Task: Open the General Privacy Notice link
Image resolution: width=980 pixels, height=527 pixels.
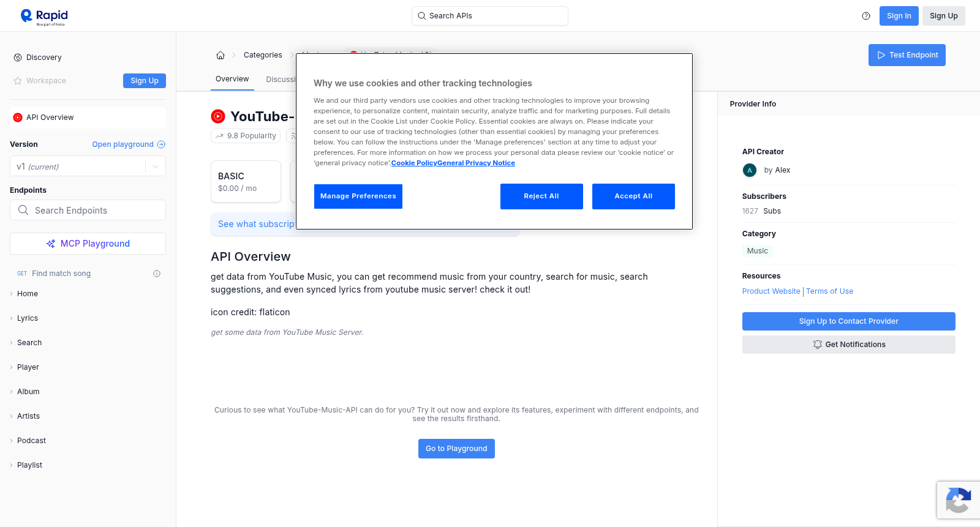Action: [x=477, y=163]
